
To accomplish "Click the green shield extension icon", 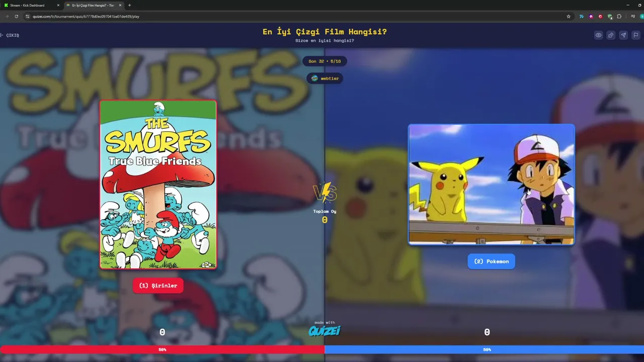I will 610,16.
